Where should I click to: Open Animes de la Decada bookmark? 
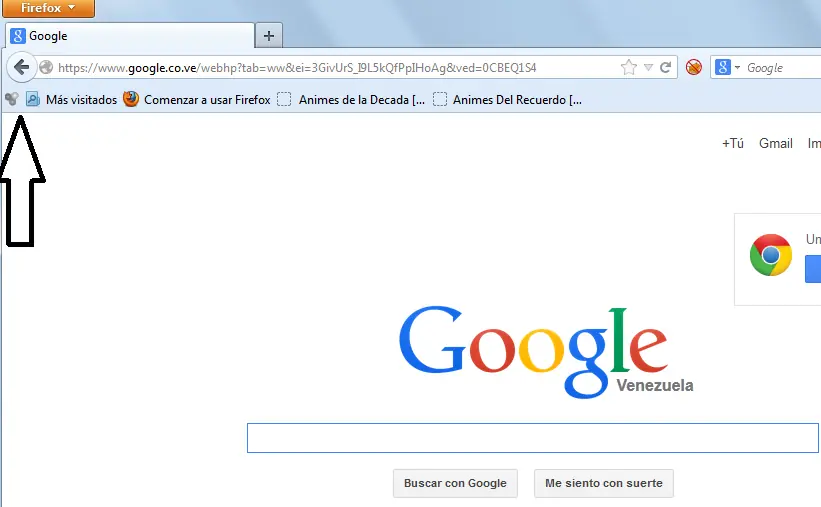pos(351,99)
